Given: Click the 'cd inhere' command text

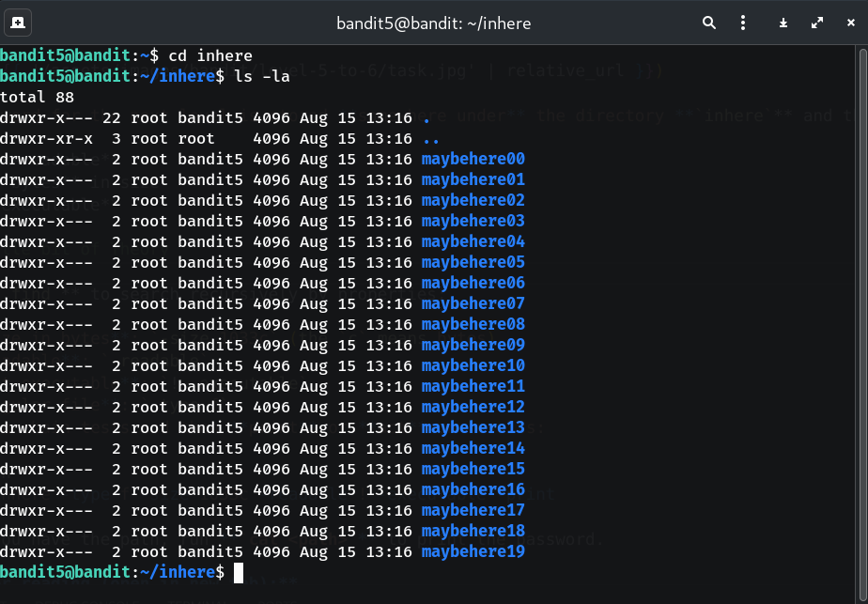Looking at the screenshot, I should pyautogui.click(x=210, y=55).
